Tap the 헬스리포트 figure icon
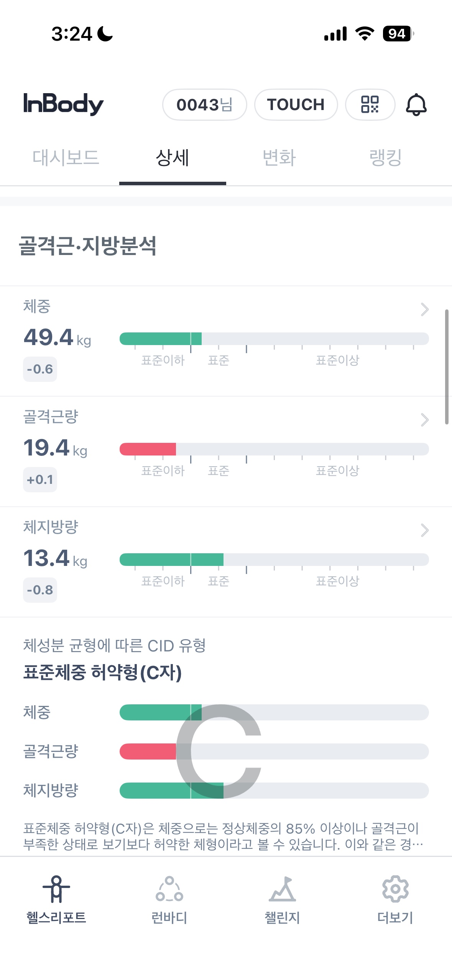This screenshot has height=980, width=452. click(x=56, y=889)
